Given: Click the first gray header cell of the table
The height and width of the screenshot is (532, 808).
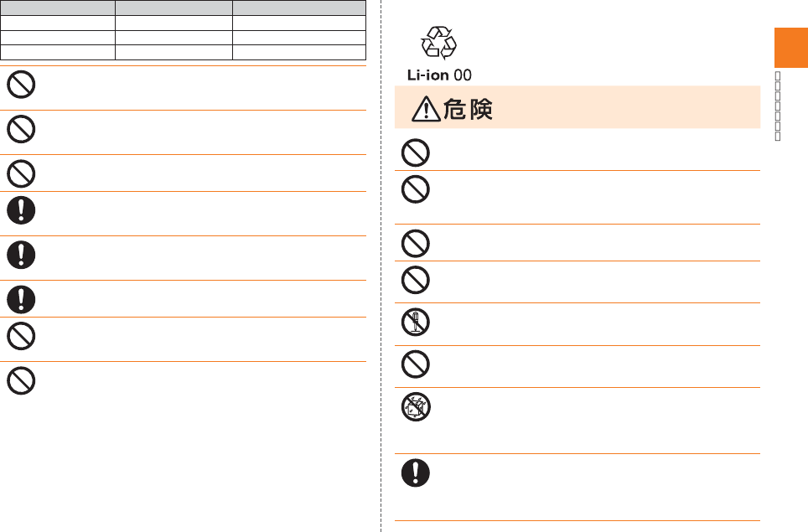Looking at the screenshot, I should click(x=57, y=7).
